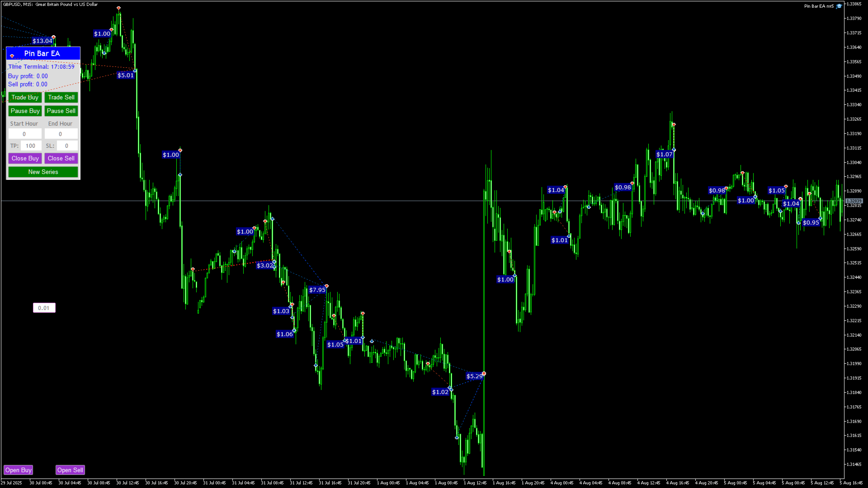The image size is (868, 488).
Task: Select the Pin Bar EA panel header
Action: tap(43, 53)
